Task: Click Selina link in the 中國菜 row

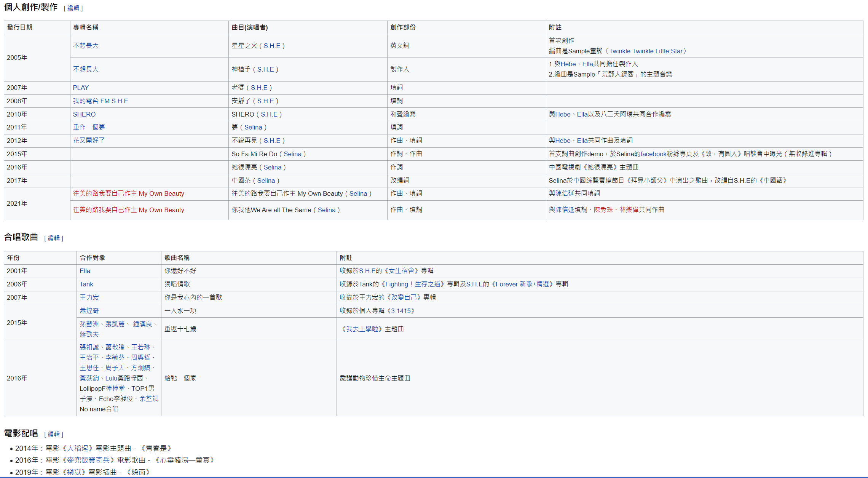Action: [266, 181]
